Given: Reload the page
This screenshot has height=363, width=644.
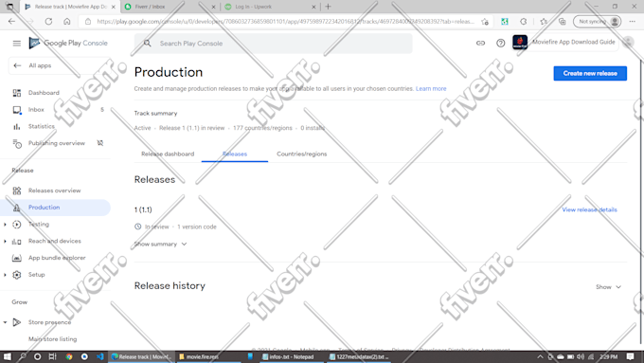Looking at the screenshot, I should (48, 22).
